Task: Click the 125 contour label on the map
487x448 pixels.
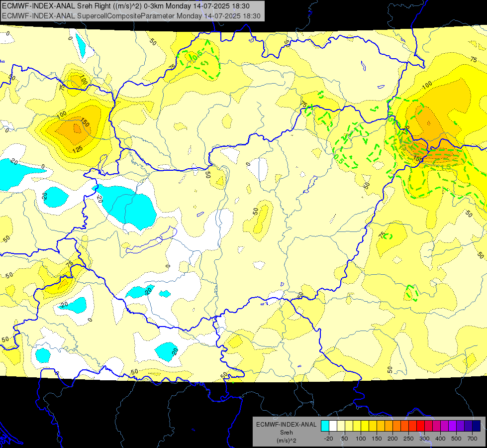Action: pyautogui.click(x=77, y=149)
